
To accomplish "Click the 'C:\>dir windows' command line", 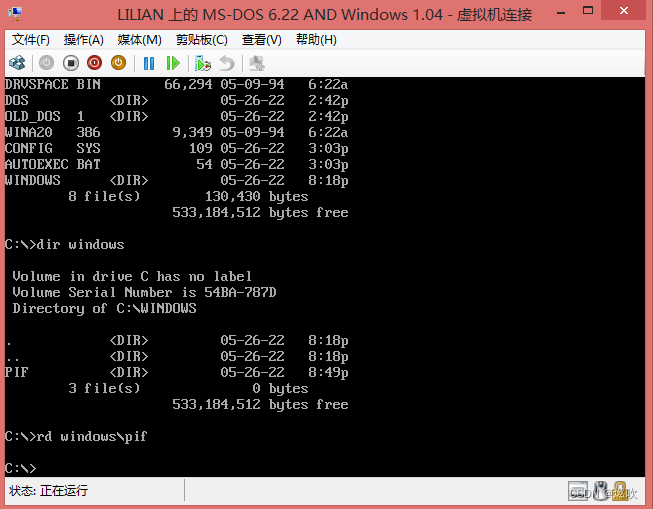I will [x=65, y=245].
